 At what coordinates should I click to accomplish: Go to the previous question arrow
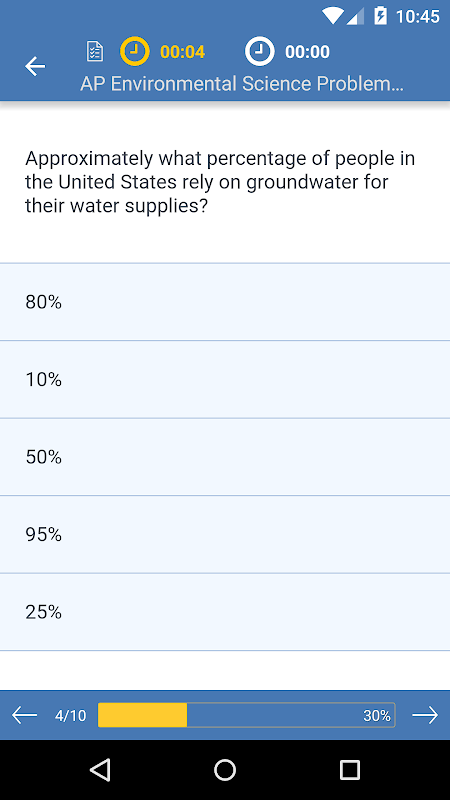pos(24,715)
